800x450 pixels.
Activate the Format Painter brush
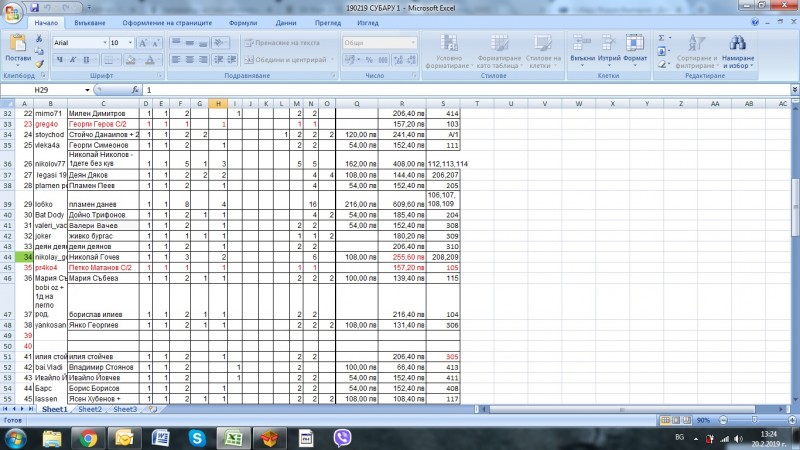tap(39, 64)
